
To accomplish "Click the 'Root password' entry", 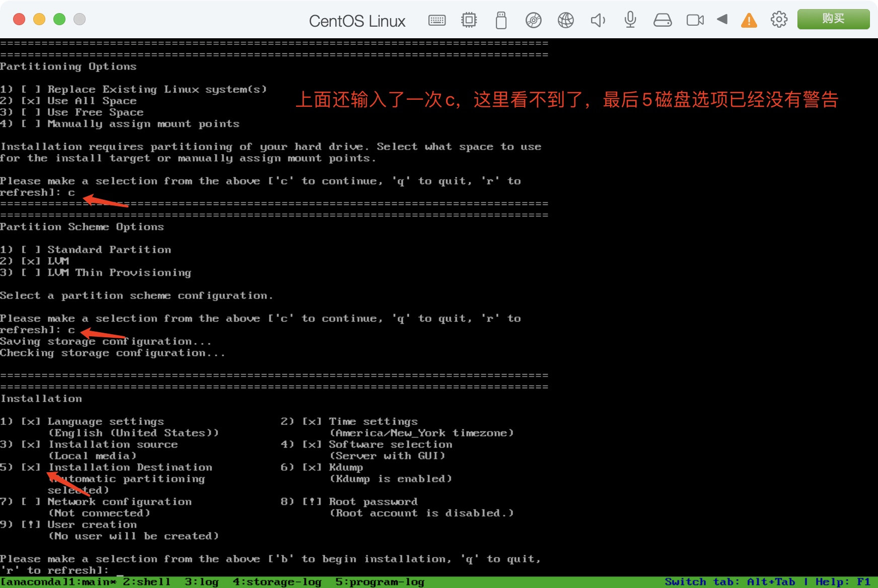I will tap(373, 501).
